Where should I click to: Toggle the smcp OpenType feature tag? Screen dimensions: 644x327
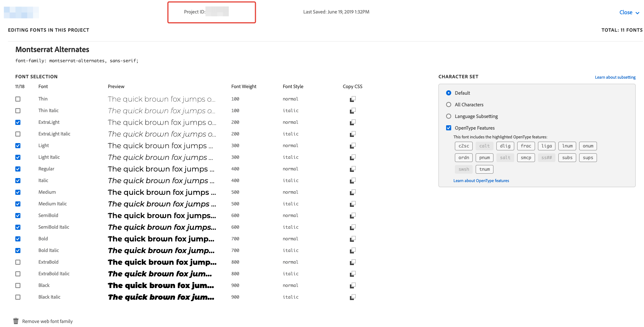pos(526,158)
